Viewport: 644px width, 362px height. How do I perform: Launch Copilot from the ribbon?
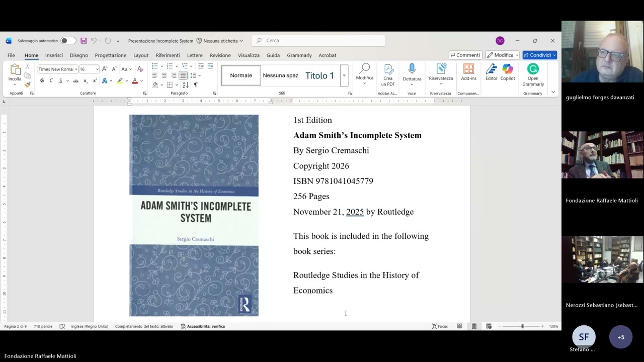pos(508,72)
